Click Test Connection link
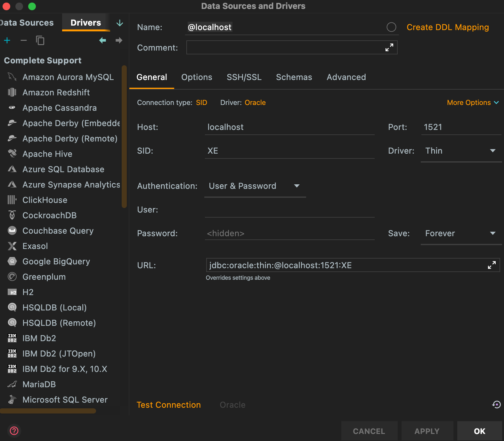 169,405
